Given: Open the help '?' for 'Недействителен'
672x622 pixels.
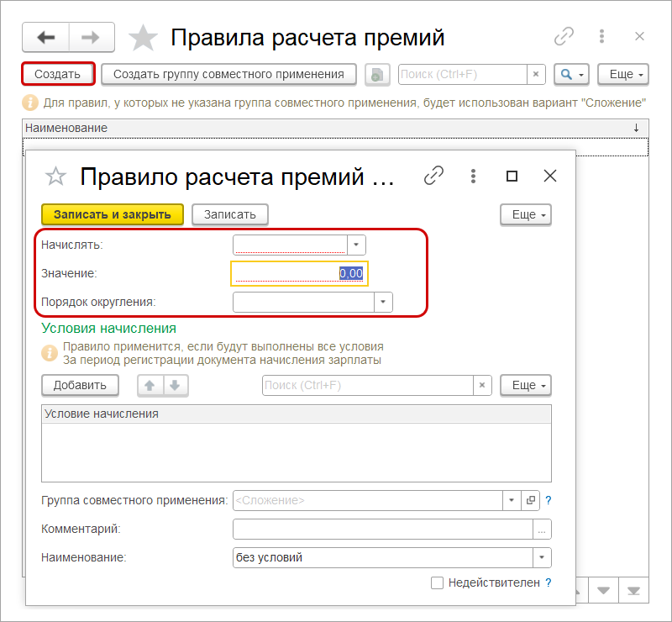Looking at the screenshot, I should (x=549, y=582).
